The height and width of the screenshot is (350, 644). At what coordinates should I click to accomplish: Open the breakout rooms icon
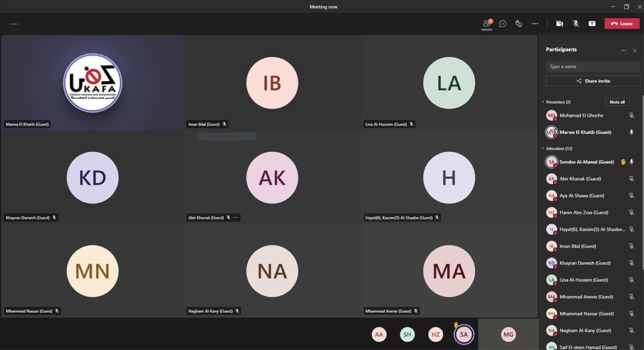(519, 23)
